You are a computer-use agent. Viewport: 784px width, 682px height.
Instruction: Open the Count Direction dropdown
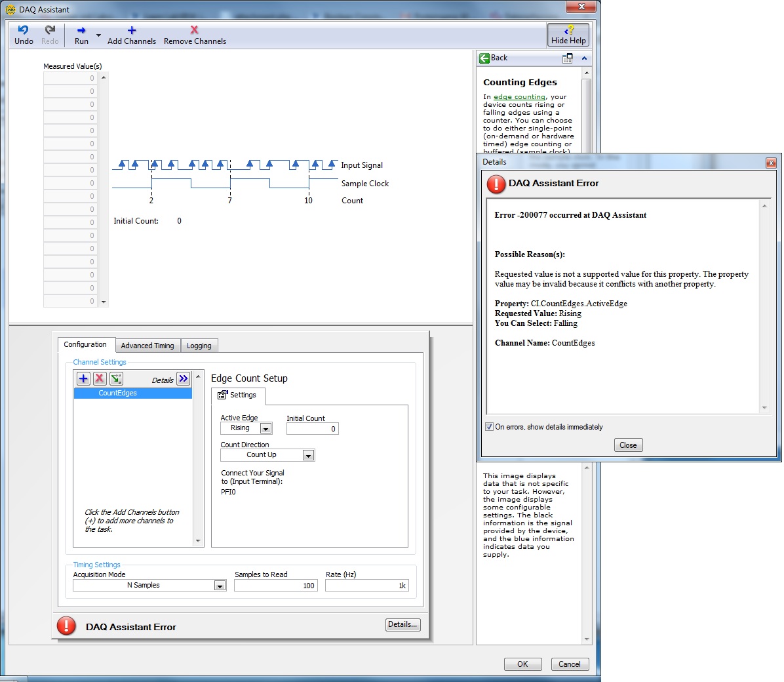(x=308, y=455)
